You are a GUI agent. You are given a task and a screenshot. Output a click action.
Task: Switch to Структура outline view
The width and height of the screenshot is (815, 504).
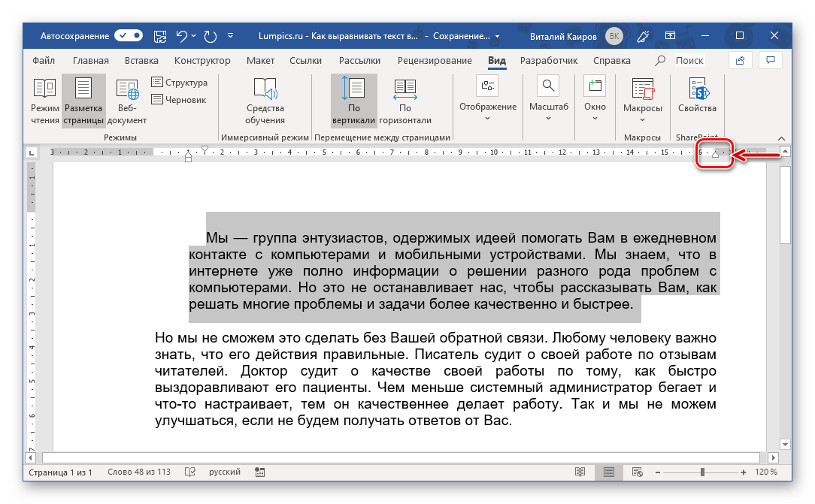coord(179,83)
